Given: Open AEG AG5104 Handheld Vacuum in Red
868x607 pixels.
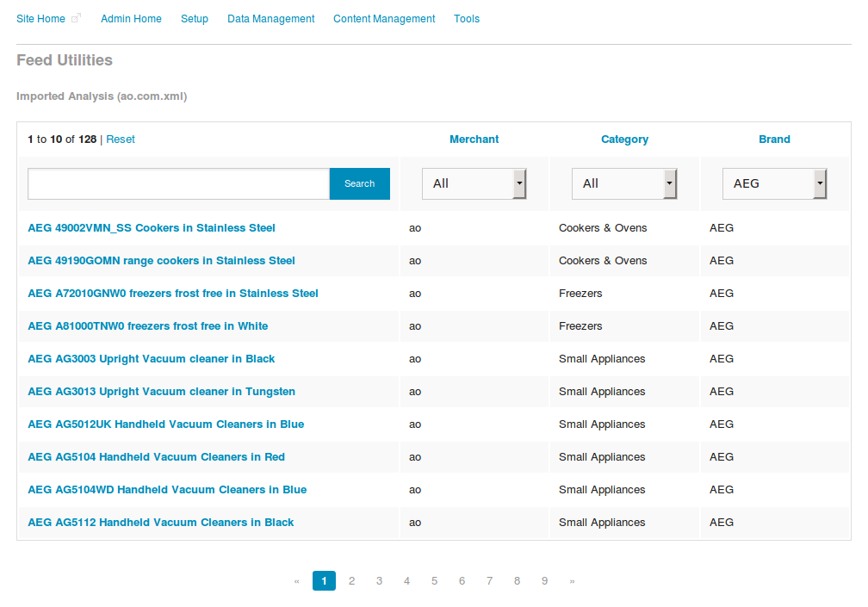Looking at the screenshot, I should pyautogui.click(x=156, y=456).
